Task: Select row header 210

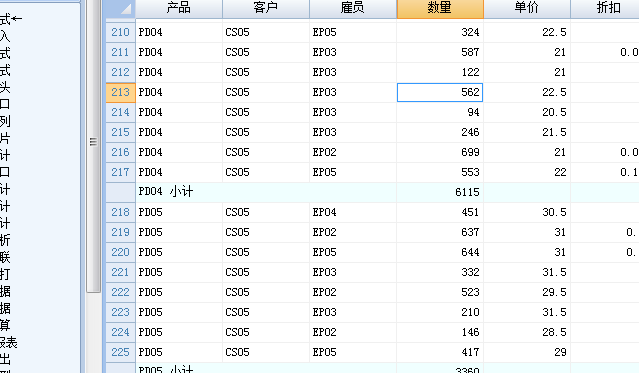Action: tap(121, 32)
